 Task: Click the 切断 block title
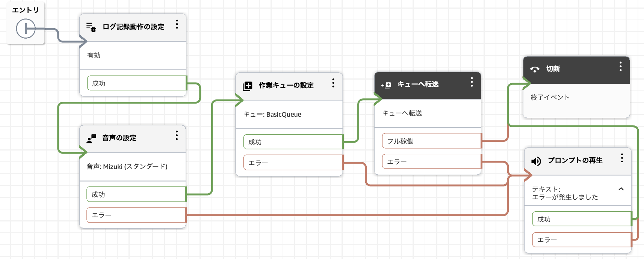click(553, 69)
